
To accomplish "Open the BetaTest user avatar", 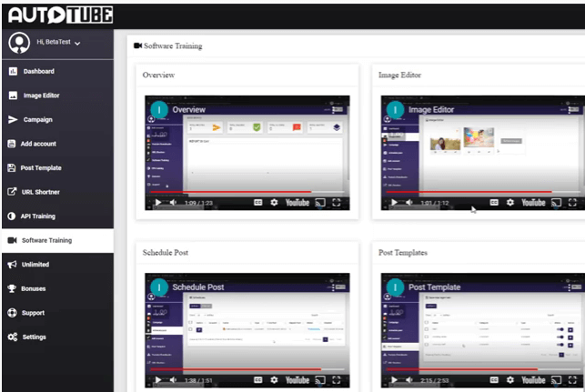I will [x=19, y=43].
